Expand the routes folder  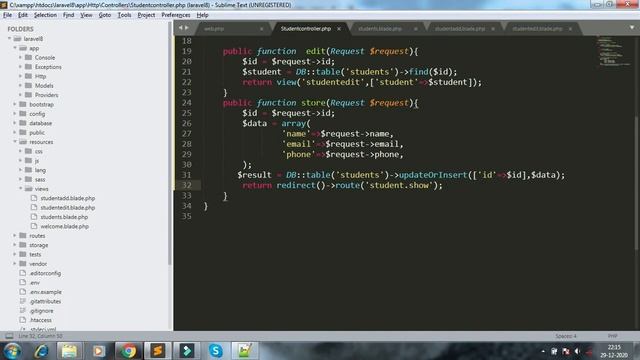pos(15,236)
